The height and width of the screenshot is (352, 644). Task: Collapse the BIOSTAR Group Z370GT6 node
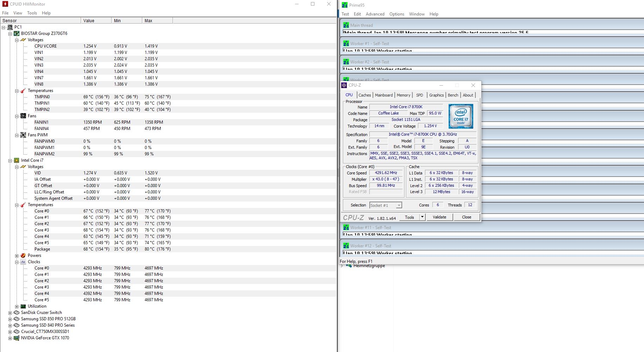(x=10, y=33)
